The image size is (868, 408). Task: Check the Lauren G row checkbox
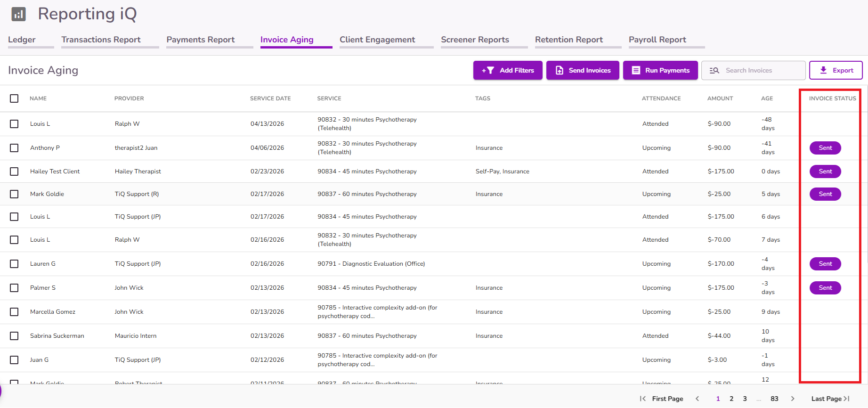(14, 264)
